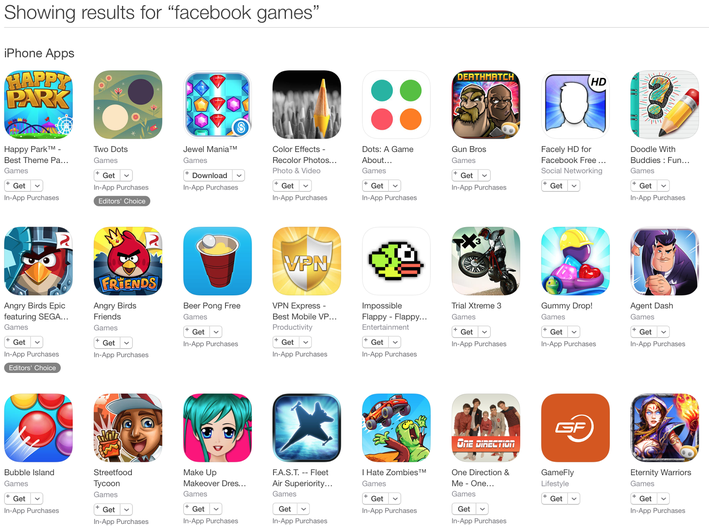Open the Beer Pong Free cup icon
The width and height of the screenshot is (709, 527).
pyautogui.click(x=217, y=261)
